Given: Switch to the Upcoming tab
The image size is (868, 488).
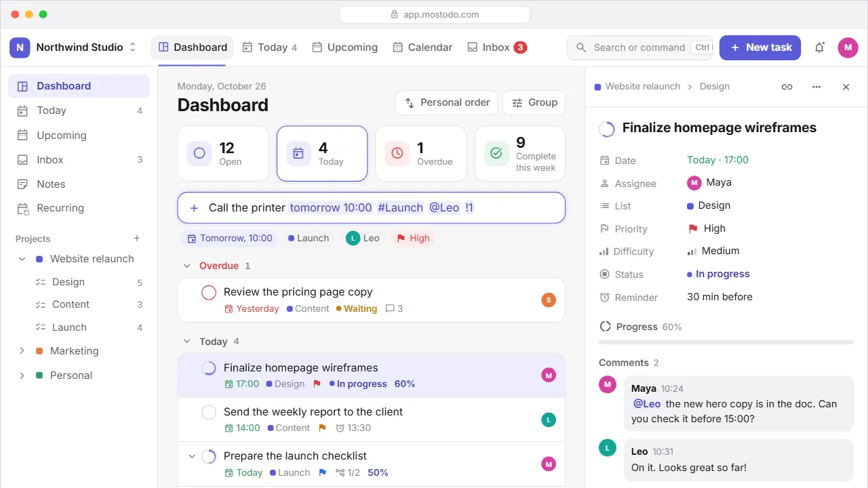Looking at the screenshot, I should click(344, 47).
